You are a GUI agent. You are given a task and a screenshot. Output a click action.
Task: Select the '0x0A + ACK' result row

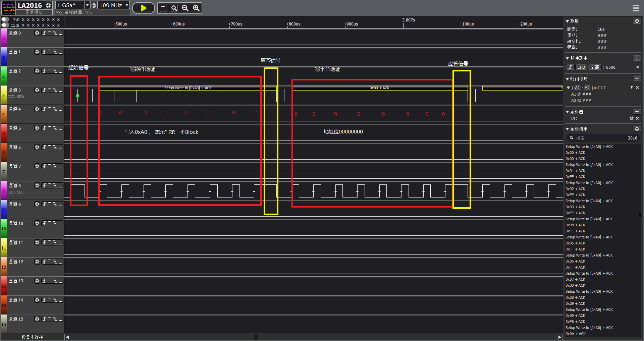coord(576,334)
